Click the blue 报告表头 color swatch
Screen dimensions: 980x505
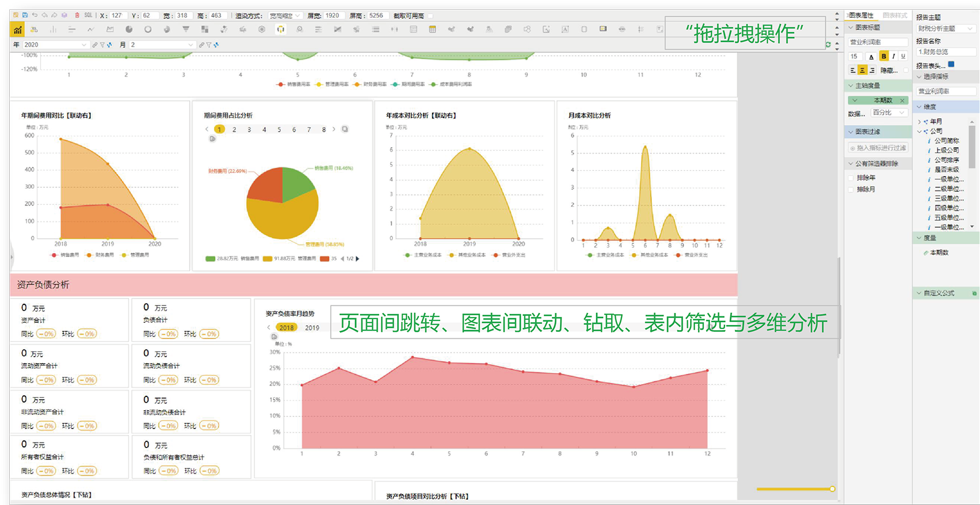[x=951, y=64]
